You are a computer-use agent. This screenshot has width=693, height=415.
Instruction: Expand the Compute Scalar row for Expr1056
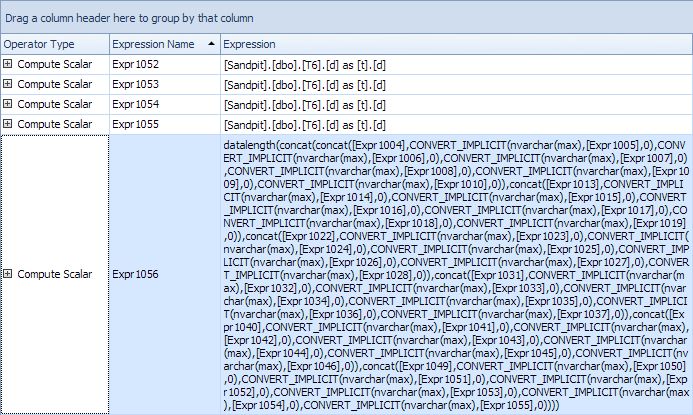click(x=8, y=274)
